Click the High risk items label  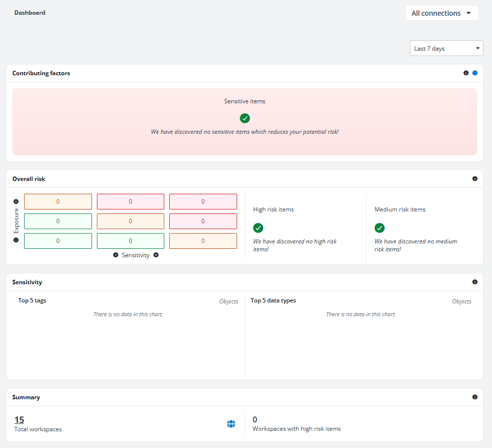pyautogui.click(x=274, y=209)
